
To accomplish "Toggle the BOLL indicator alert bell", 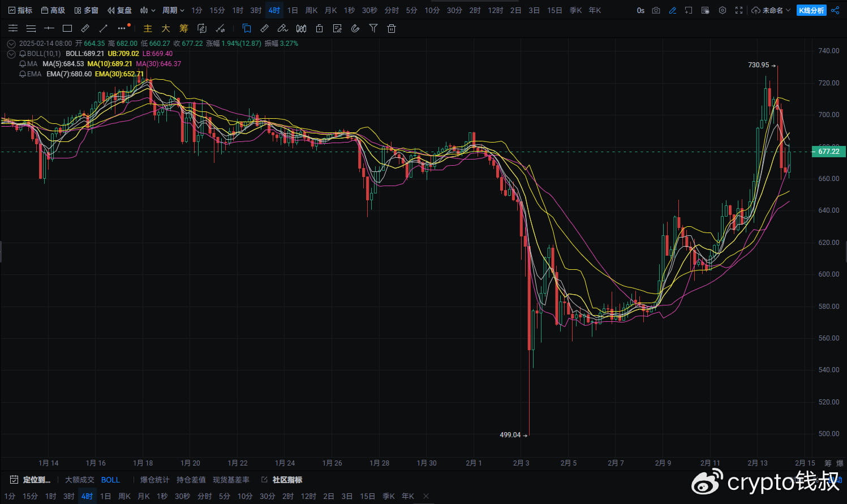I will click(23, 54).
